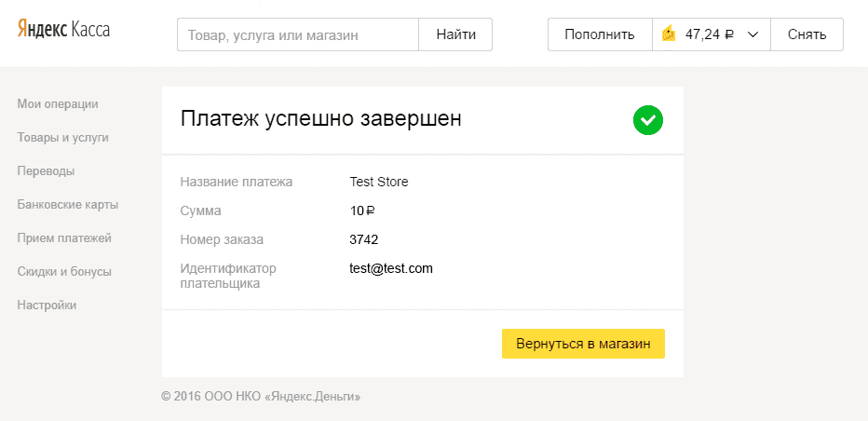The width and height of the screenshot is (868, 421).
Task: Open Банковские карты page
Action: (x=67, y=204)
